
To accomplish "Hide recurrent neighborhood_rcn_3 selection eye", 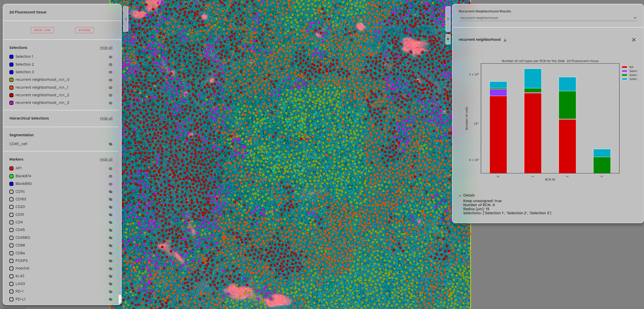I will click(x=111, y=103).
